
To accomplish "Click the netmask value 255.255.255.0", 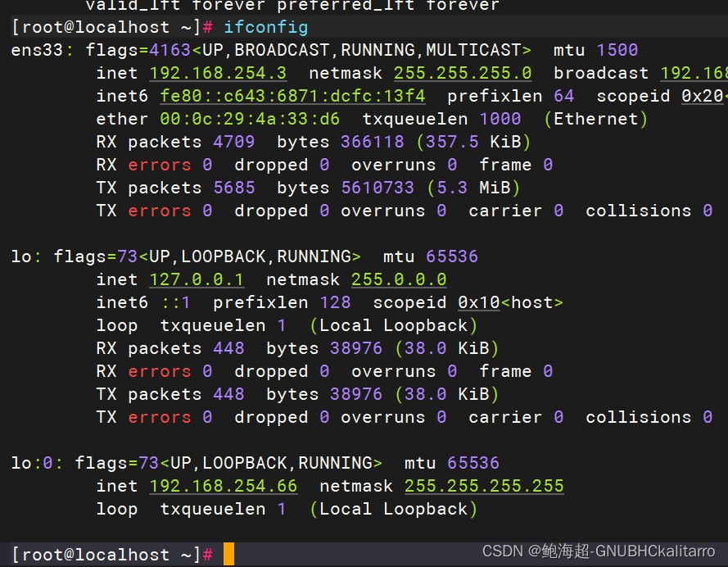I will click(463, 73).
